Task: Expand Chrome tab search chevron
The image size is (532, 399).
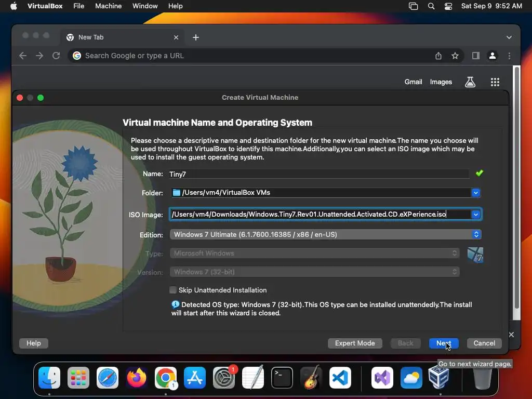Action: pyautogui.click(x=509, y=37)
